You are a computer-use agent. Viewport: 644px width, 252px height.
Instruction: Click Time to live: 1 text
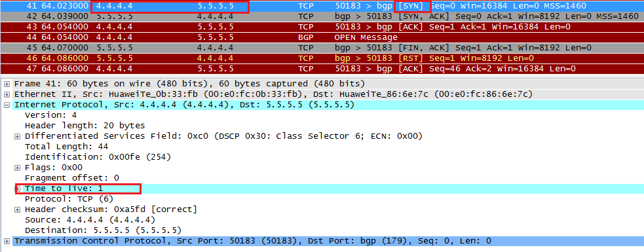[x=64, y=189]
